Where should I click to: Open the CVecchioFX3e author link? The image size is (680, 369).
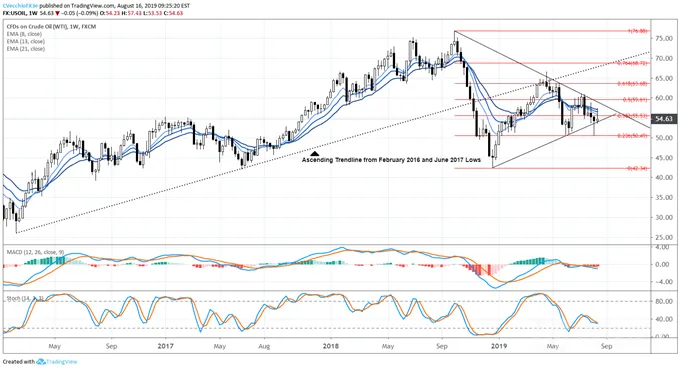point(20,6)
